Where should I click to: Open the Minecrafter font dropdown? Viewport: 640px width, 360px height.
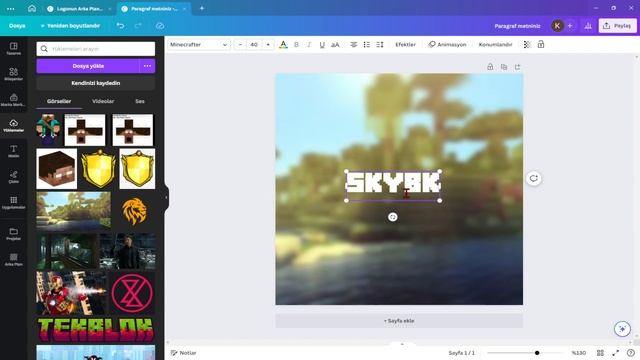(199, 44)
